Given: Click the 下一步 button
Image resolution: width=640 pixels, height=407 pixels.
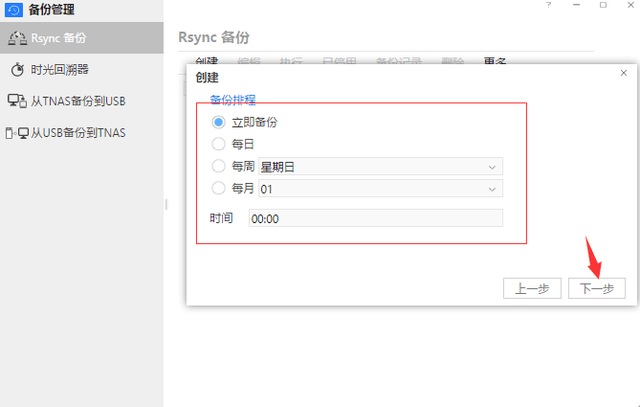Looking at the screenshot, I should (x=597, y=288).
